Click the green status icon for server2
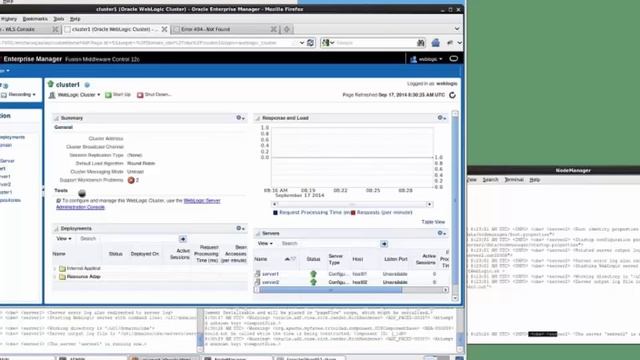 click(x=313, y=282)
